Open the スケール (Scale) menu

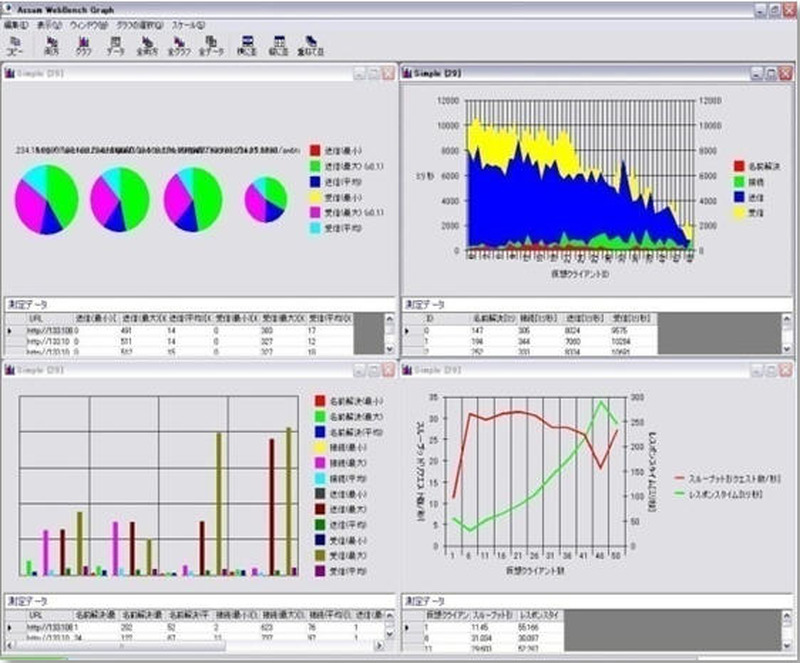click(x=188, y=25)
